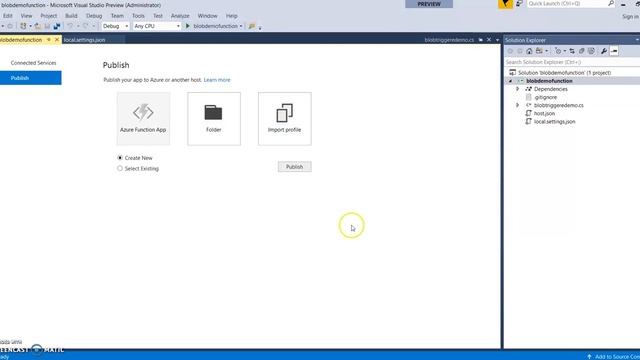Open the Debug menu

[x=94, y=16]
